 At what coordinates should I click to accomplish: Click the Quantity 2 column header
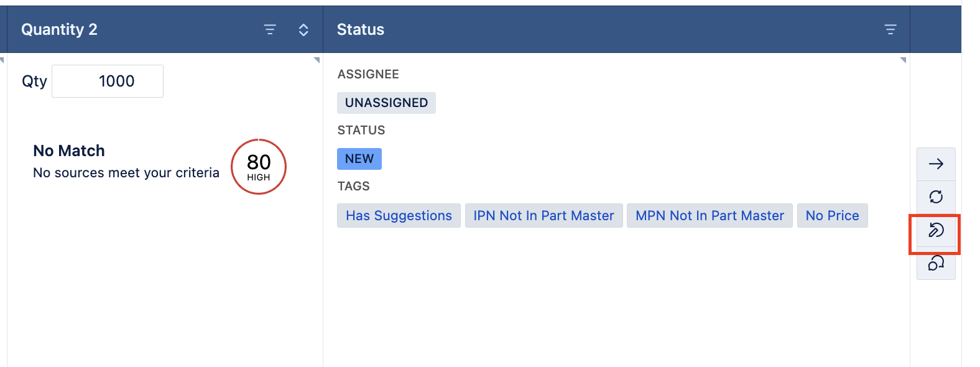point(60,30)
